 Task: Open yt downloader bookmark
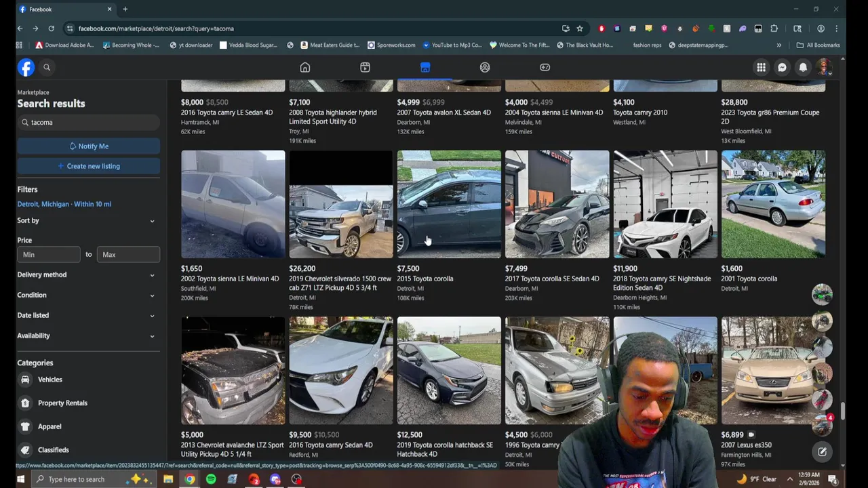191,45
